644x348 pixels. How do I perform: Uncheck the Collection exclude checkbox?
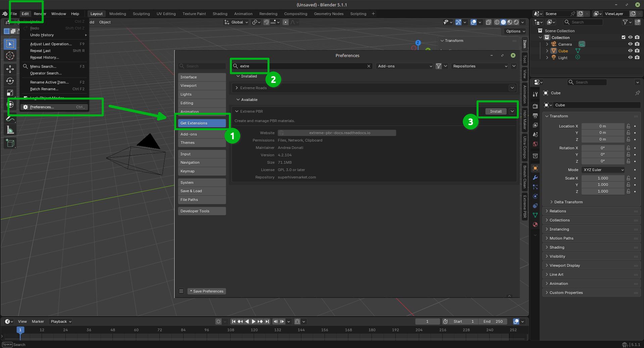624,38
